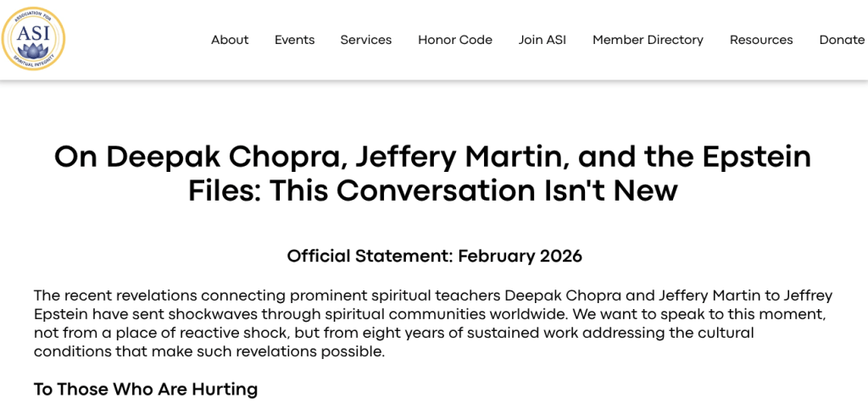Navigate to Resources

[x=761, y=40]
